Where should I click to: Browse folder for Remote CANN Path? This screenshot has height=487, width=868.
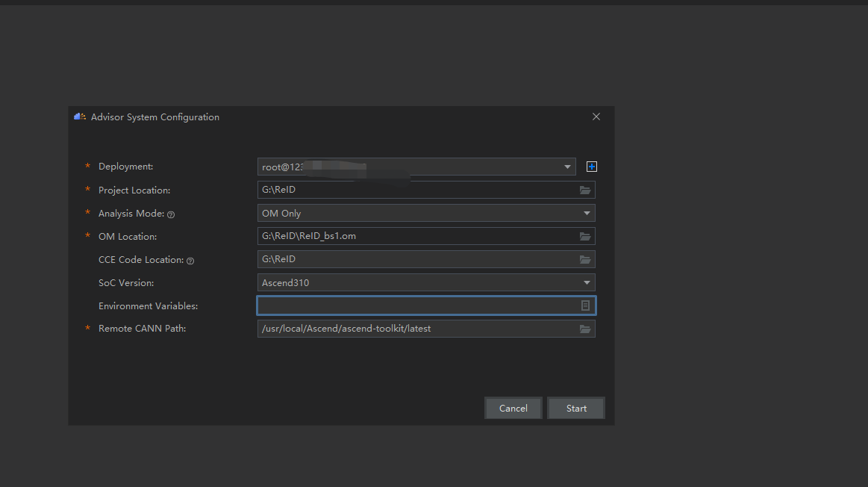585,329
